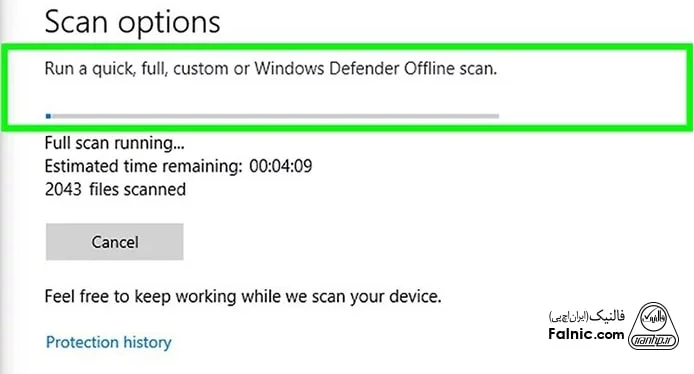Click the Persian Falnic brand text
694x374 pixels.
point(587,316)
